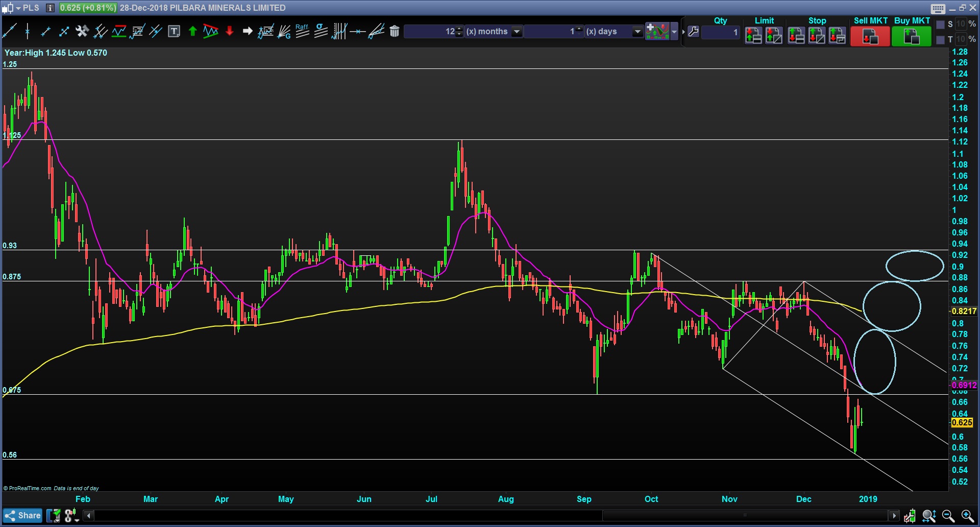The height and width of the screenshot is (527, 980).
Task: Select the support and resistance lines tool
Action: 119,31
